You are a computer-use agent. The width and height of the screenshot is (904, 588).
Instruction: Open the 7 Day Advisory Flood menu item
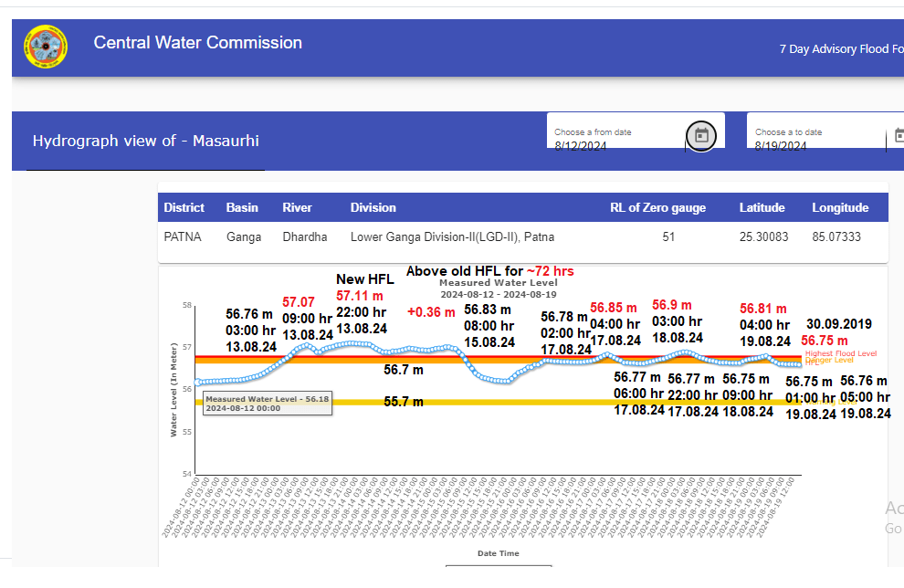840,49
